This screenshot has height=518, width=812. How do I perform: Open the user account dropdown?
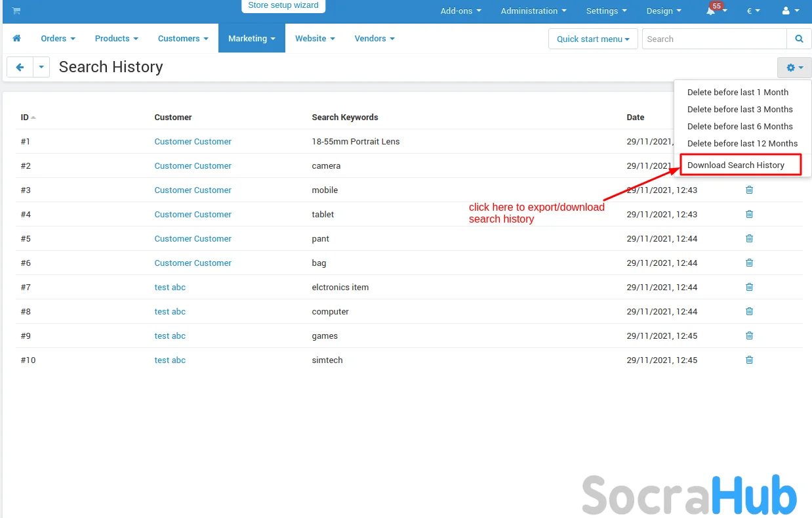pos(790,11)
